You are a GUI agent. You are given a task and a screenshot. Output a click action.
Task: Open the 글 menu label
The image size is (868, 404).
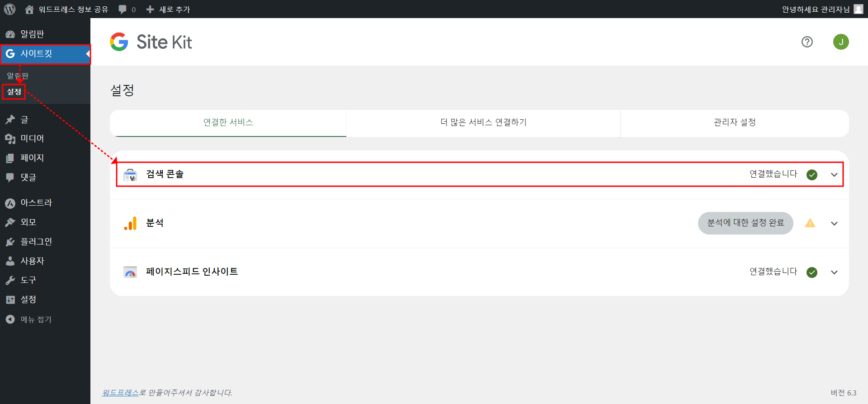pyautogui.click(x=24, y=120)
